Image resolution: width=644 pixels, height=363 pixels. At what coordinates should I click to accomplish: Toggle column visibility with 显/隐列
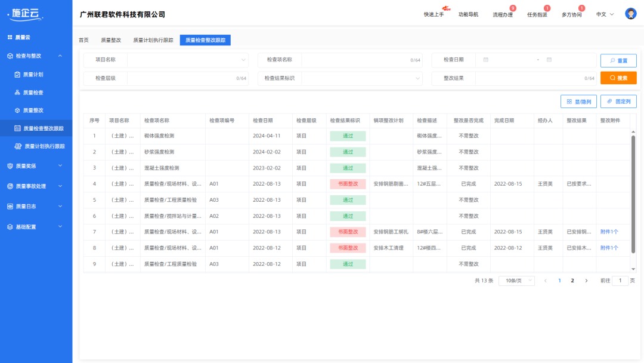578,101
